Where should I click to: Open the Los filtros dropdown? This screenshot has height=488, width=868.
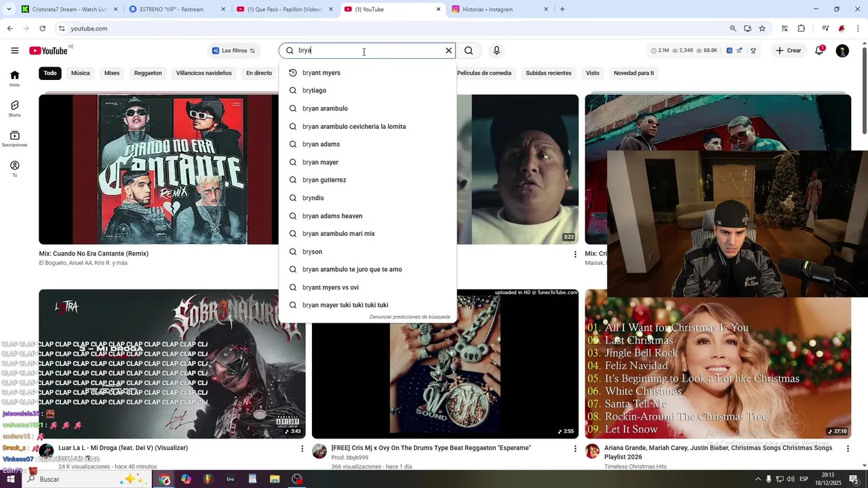(233, 51)
